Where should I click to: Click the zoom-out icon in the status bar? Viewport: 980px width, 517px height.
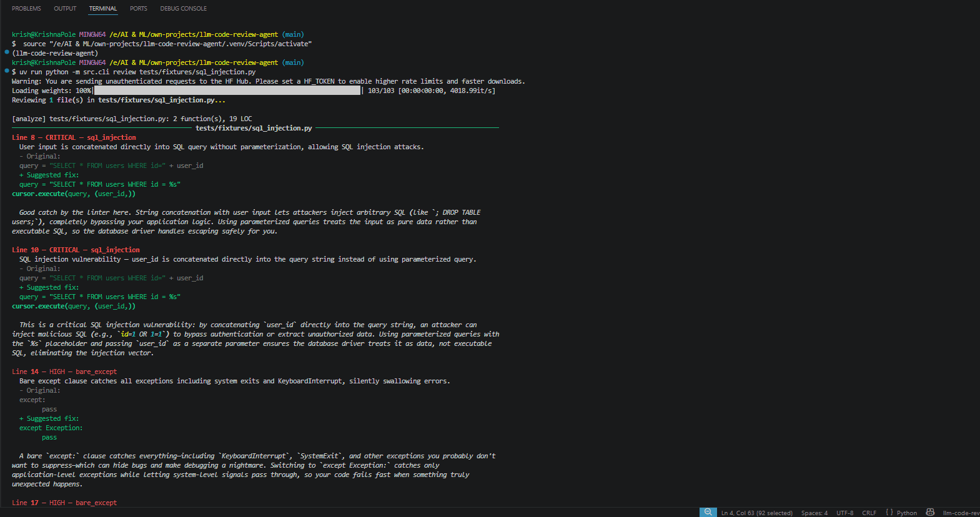click(708, 512)
